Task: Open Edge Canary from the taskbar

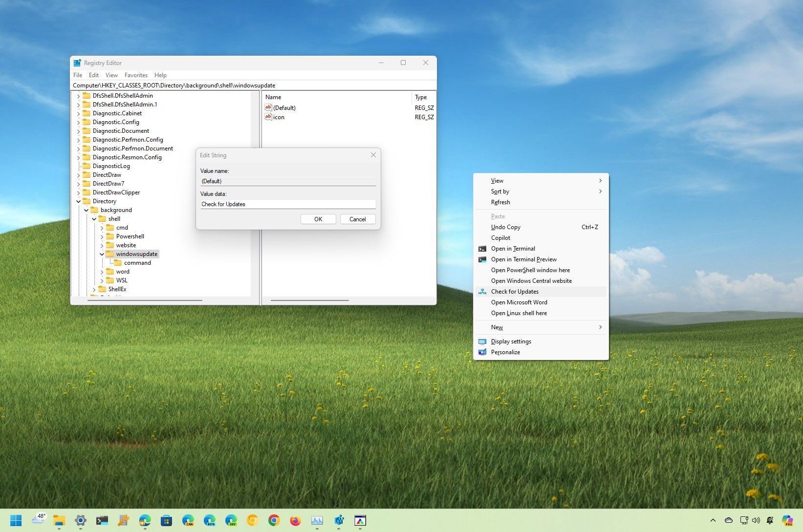Action: coord(188,520)
